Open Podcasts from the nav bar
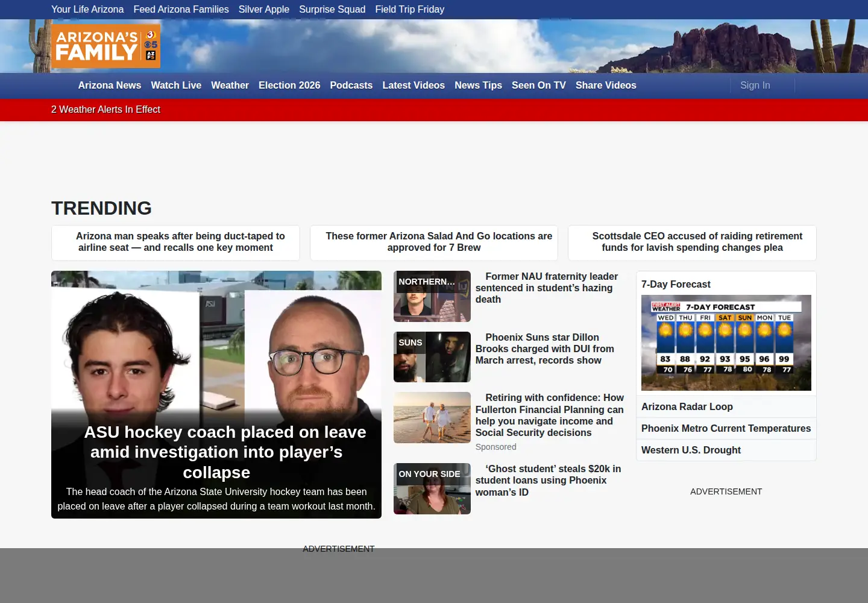The width and height of the screenshot is (868, 603). point(351,86)
